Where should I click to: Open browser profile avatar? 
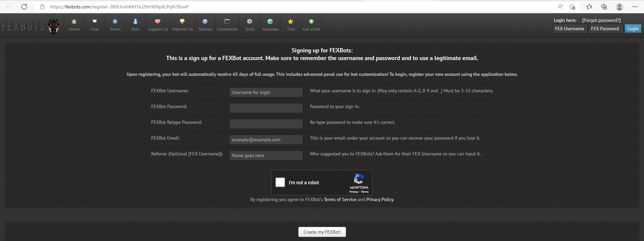620,7
